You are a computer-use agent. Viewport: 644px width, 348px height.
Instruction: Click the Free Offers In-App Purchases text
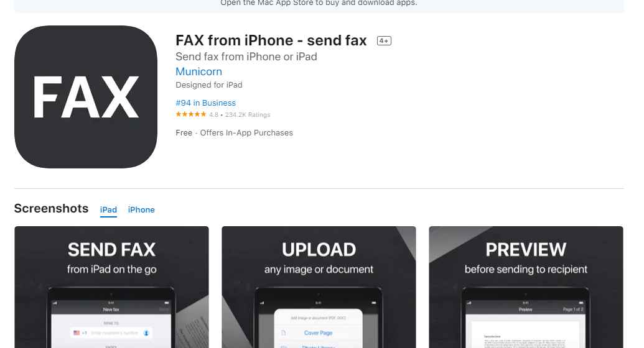point(234,133)
